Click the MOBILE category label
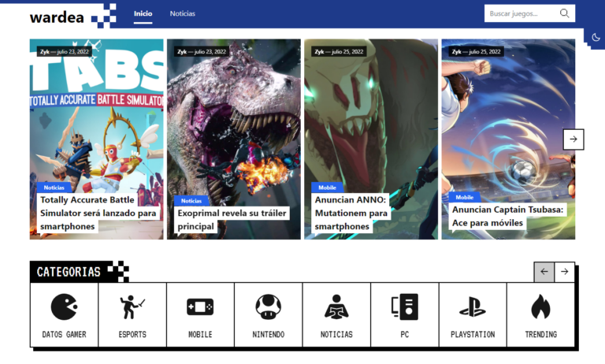The height and width of the screenshot is (364, 605). [x=200, y=334]
